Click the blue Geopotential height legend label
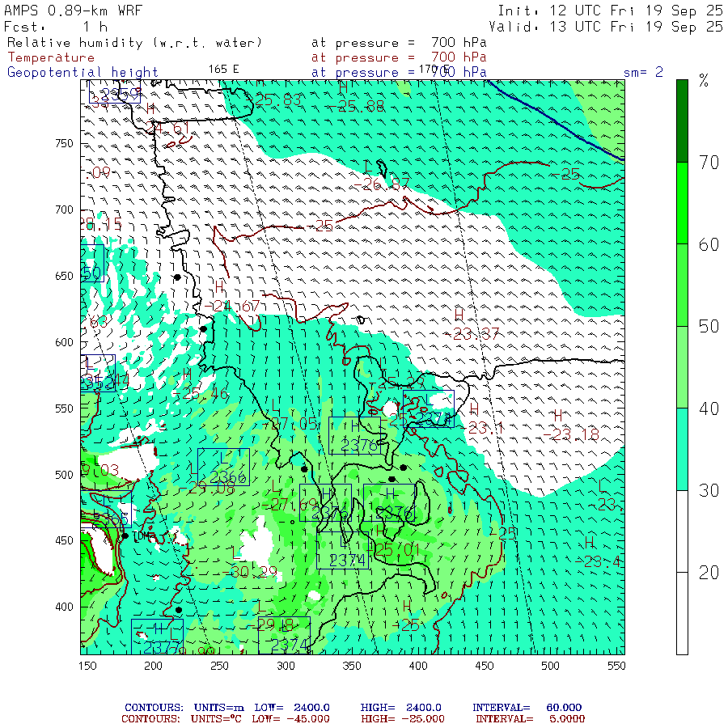 coord(83,72)
